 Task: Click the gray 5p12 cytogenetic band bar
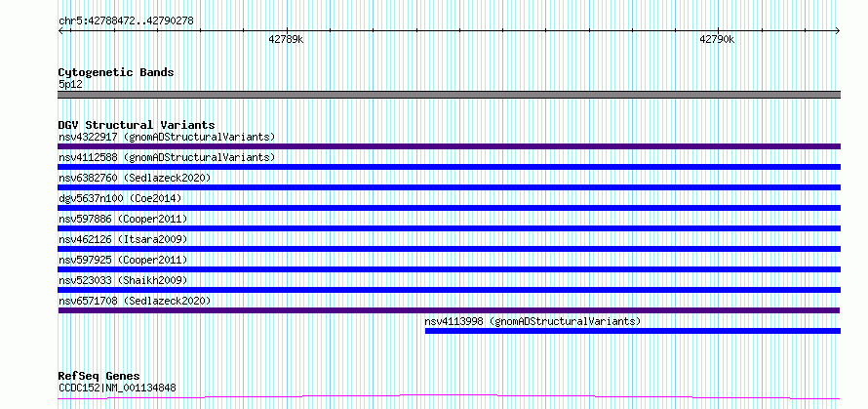tap(449, 95)
